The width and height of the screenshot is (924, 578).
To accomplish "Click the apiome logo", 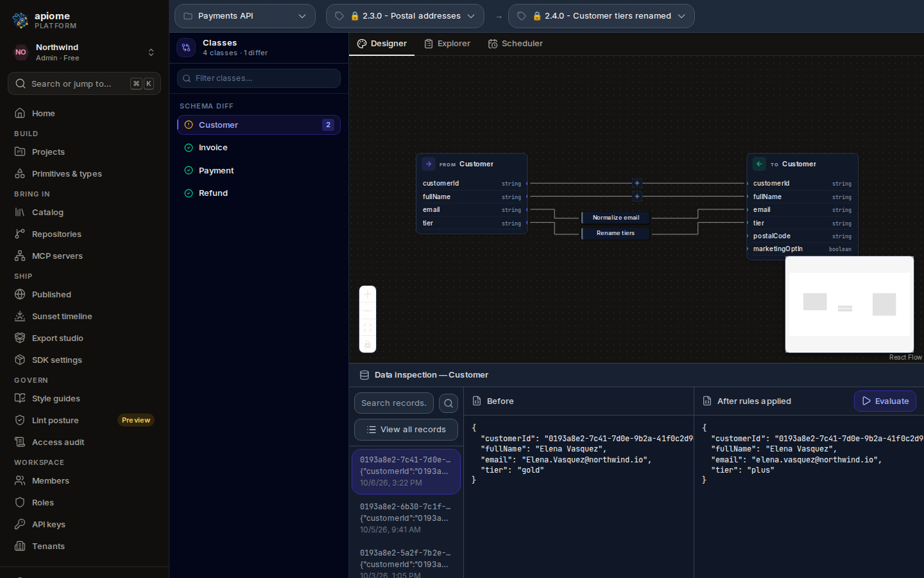I will [x=21, y=21].
